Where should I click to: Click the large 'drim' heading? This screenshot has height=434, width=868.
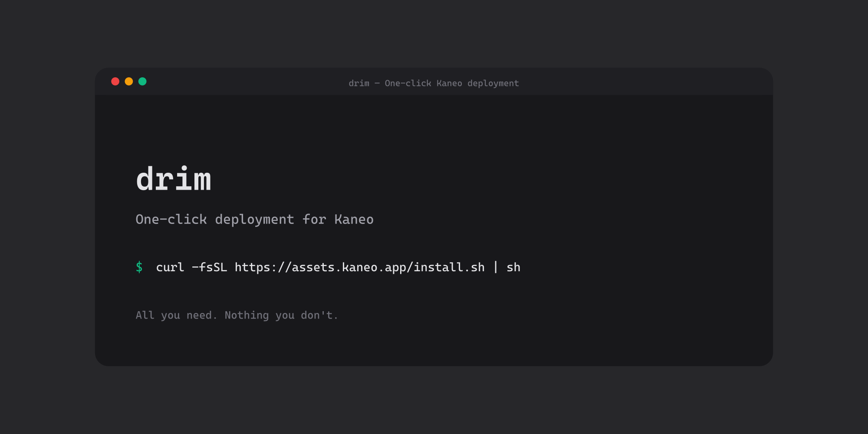pyautogui.click(x=174, y=179)
